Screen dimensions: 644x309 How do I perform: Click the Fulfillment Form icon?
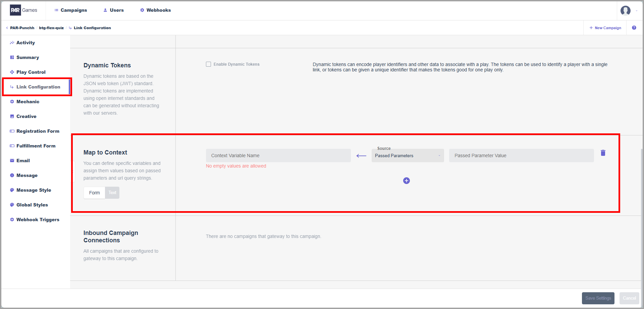12,146
